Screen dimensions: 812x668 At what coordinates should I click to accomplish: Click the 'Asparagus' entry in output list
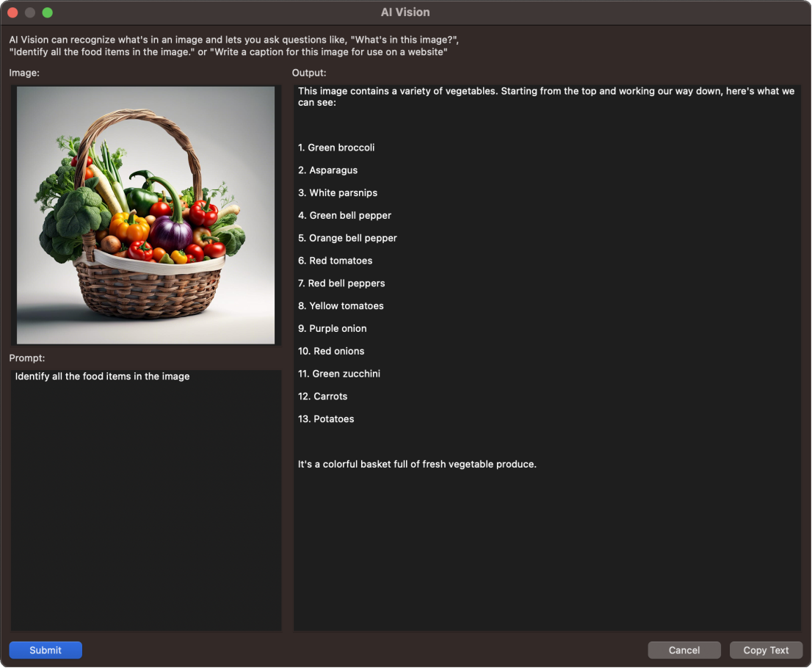coord(328,170)
